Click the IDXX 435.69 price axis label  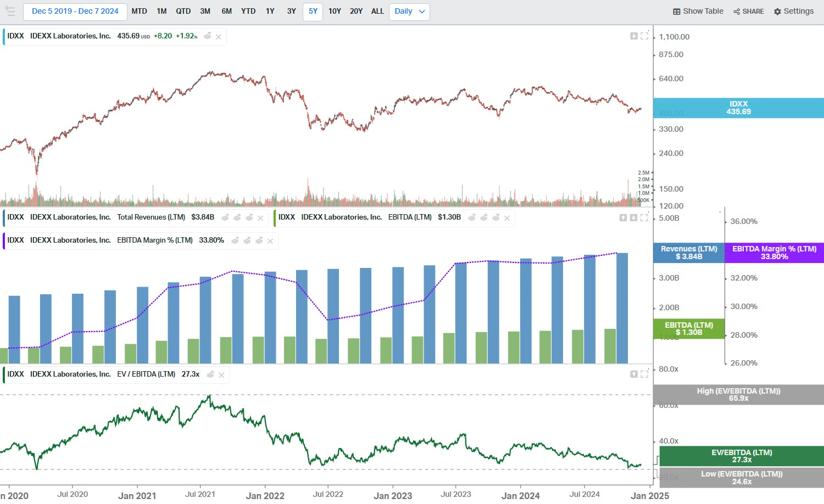[738, 108]
